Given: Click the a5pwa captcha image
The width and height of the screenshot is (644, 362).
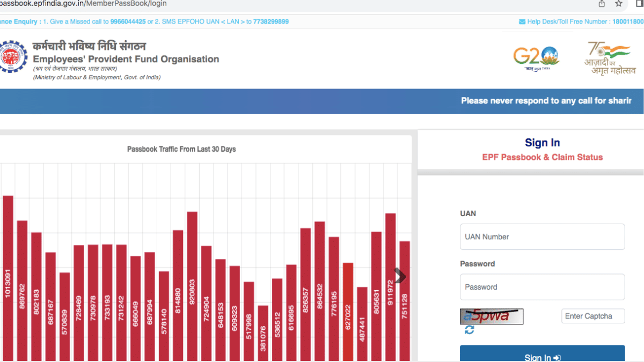Looking at the screenshot, I should pyautogui.click(x=492, y=316).
